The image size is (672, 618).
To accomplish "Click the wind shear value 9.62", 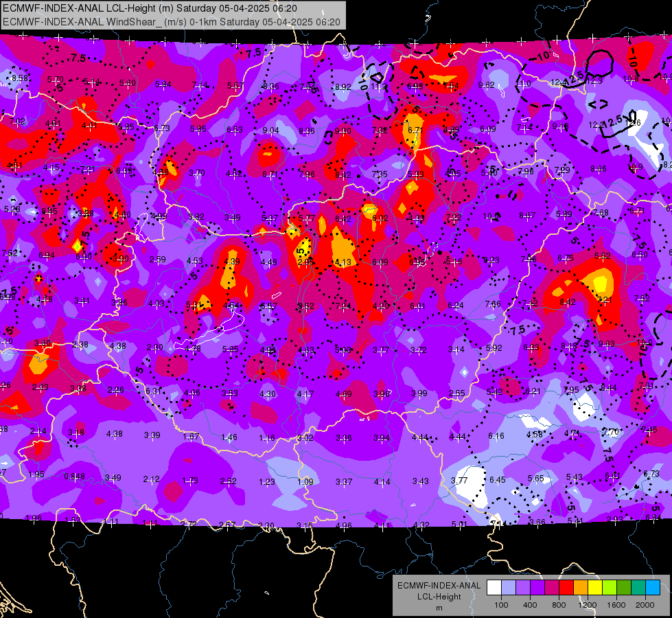I will point(487,85).
